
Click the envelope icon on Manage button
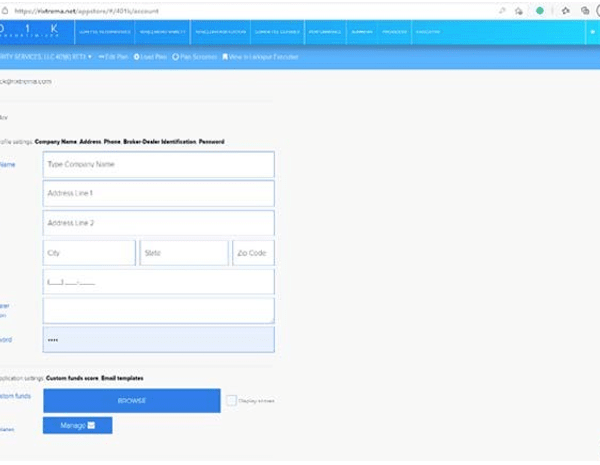92,426
